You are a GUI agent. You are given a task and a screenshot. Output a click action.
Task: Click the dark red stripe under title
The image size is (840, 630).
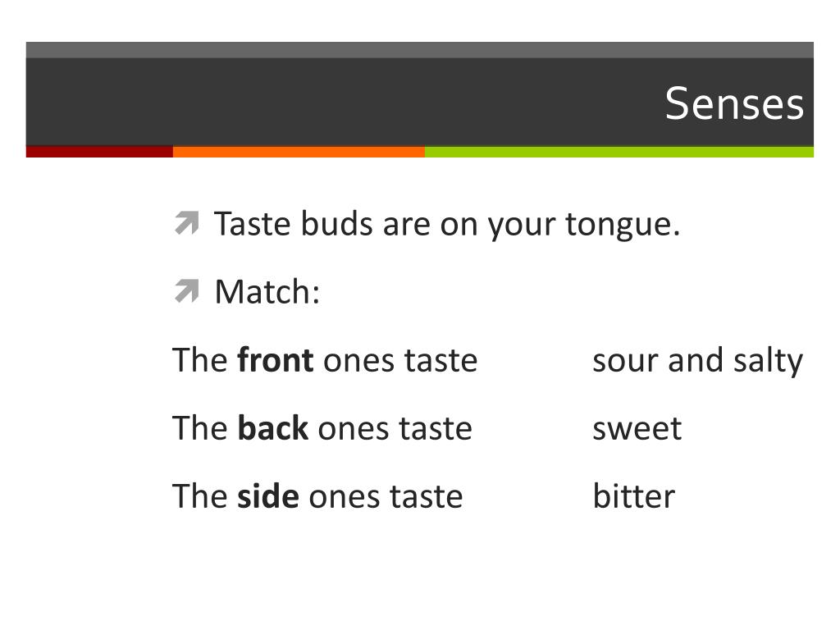99,152
